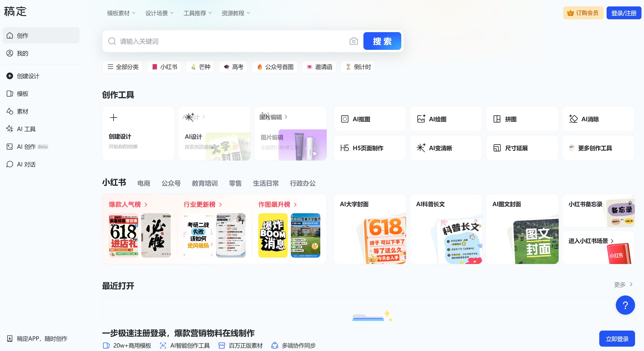Expand the 资源教程 dropdown
Image resolution: width=644 pixels, height=351 pixels.
click(x=235, y=13)
